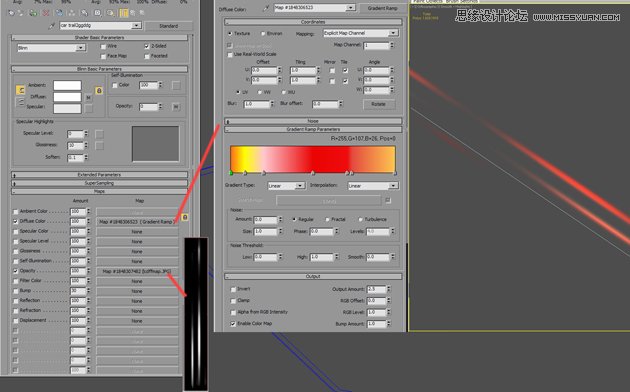Viewport: 630px width, 392px height.
Task: Toggle the yellow Show End Result icon
Action: [x=124, y=13]
